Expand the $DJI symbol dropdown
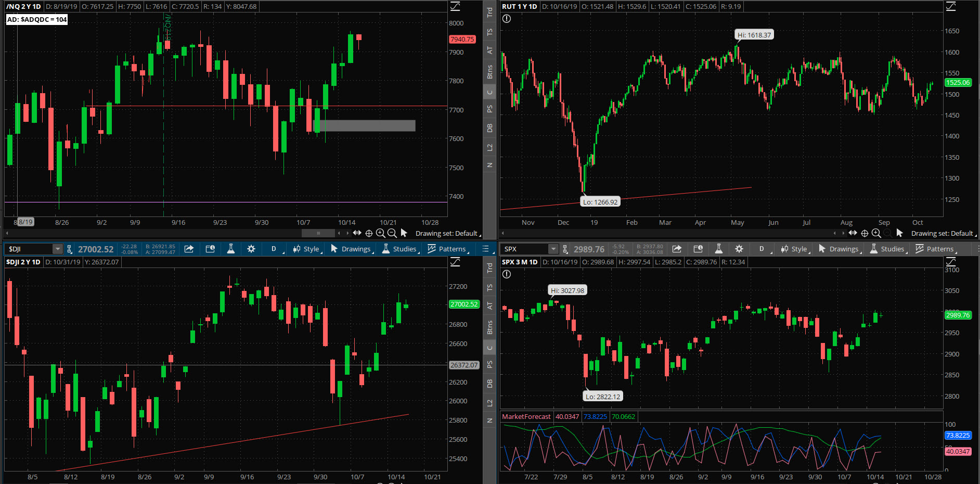Viewport: 980px width, 484px height. (x=58, y=249)
